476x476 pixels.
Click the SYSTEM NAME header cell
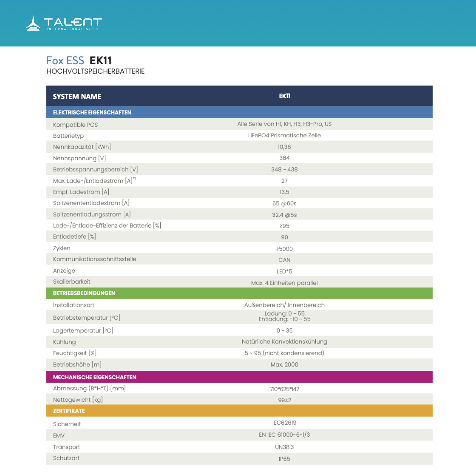77,97
